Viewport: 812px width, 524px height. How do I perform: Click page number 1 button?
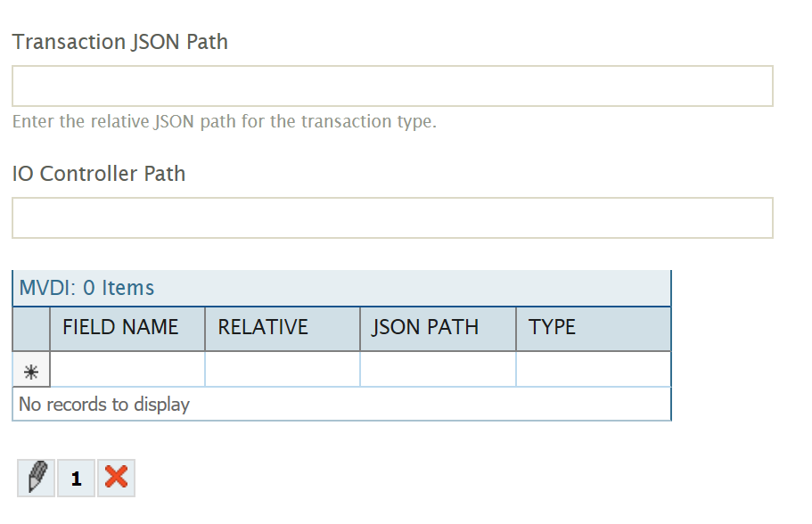(x=76, y=479)
